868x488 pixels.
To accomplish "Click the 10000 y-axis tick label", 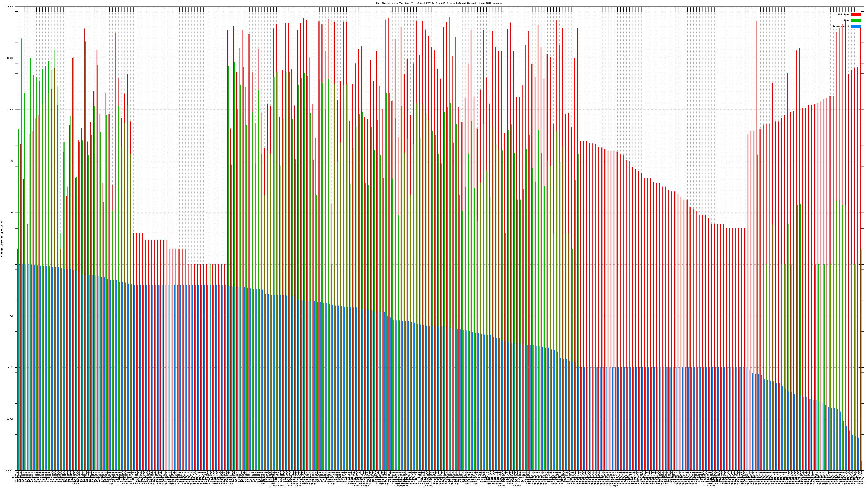I will [10, 58].
